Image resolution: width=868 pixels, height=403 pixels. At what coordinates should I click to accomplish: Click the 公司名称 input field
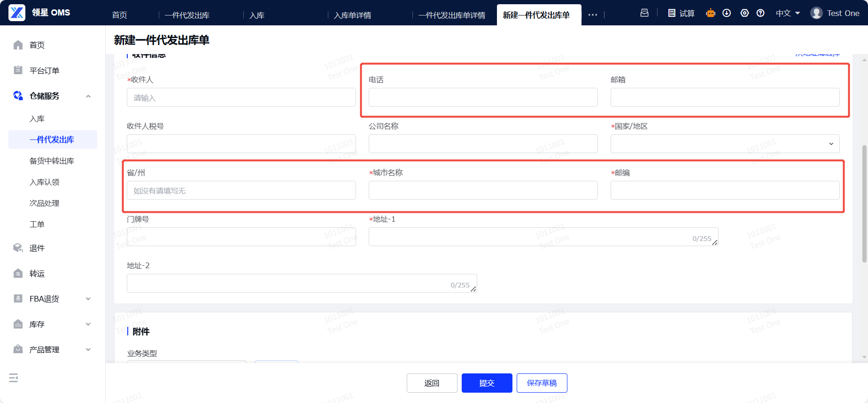483,144
